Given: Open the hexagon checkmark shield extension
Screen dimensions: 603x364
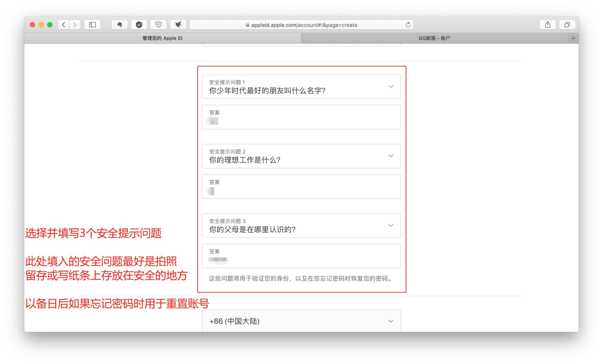Looking at the screenshot, I should coord(139,25).
